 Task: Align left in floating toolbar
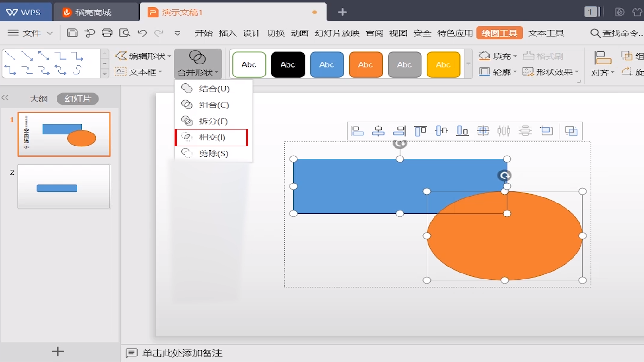[x=357, y=131]
